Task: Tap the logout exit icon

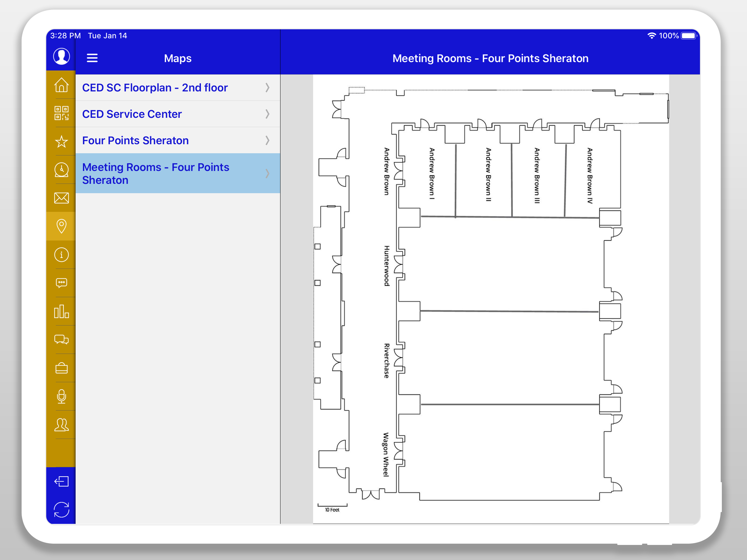Action: pyautogui.click(x=62, y=481)
